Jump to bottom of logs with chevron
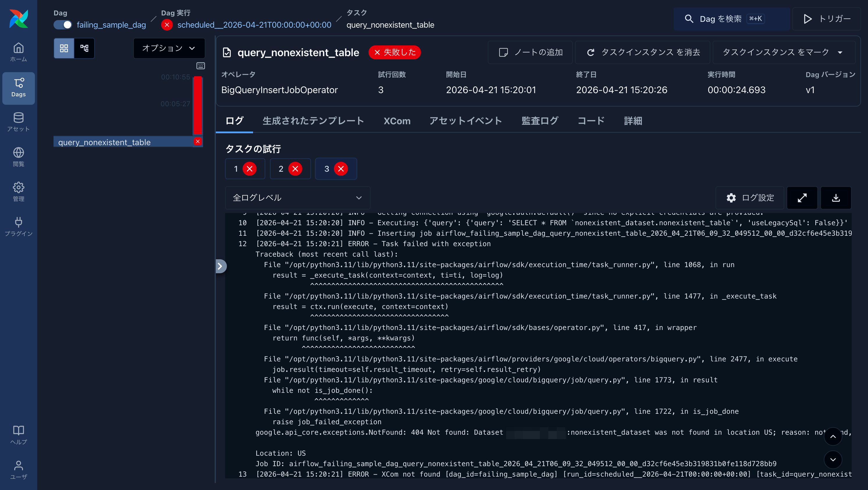 (833, 460)
